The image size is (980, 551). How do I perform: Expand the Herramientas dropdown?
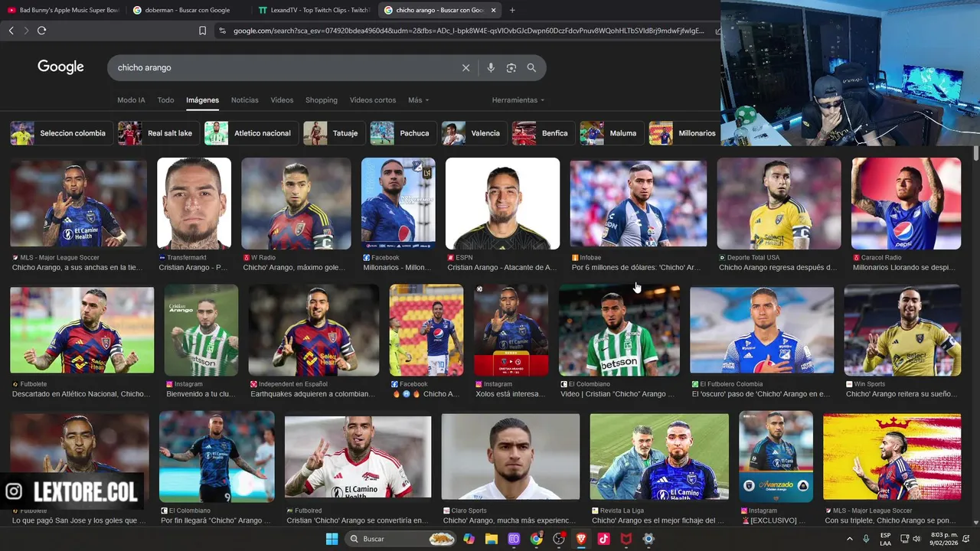(x=518, y=100)
